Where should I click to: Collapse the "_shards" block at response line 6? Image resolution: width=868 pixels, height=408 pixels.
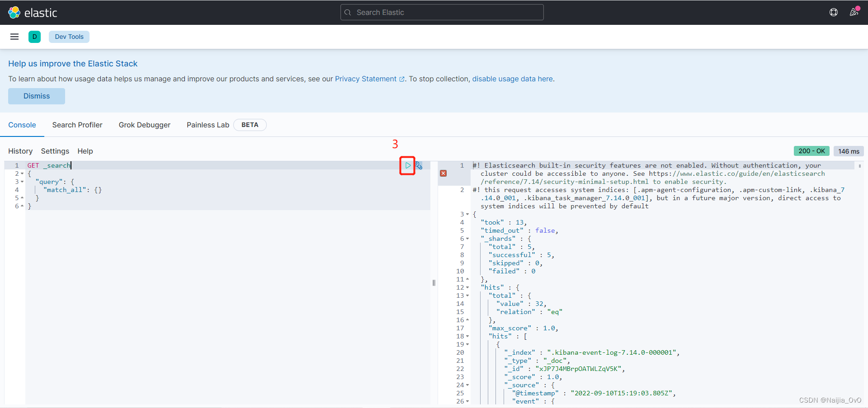tap(467, 239)
